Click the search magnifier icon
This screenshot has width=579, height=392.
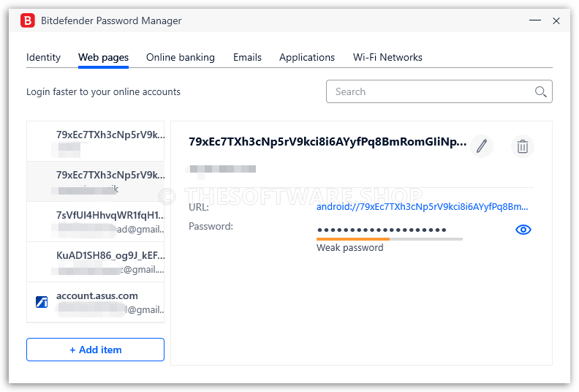(x=540, y=91)
